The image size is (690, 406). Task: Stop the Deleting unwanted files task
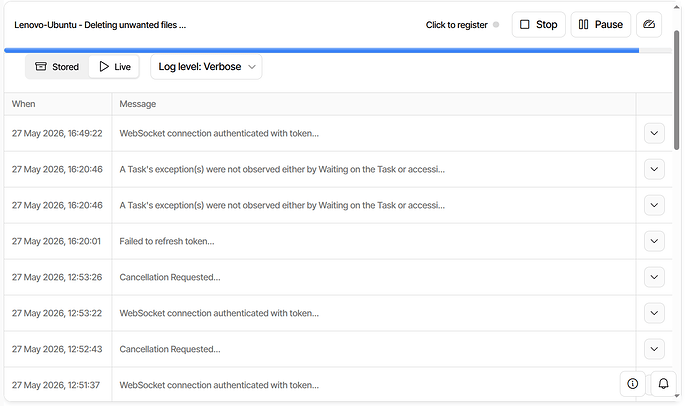538,25
